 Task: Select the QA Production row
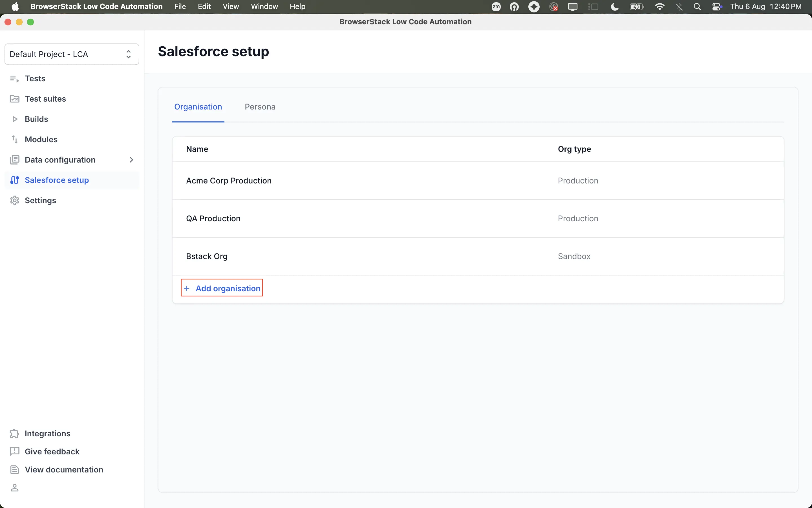[x=478, y=218]
